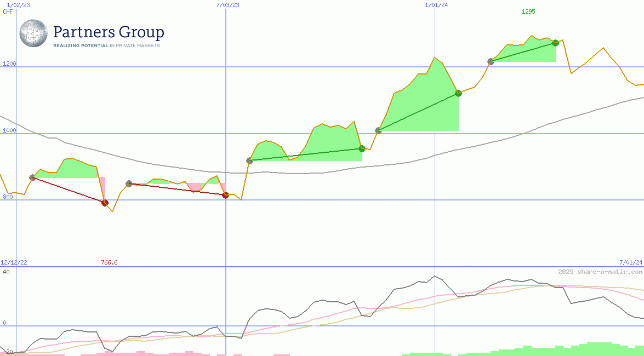This screenshot has width=644, height=356.
Task: Click the Partners Group puzzle globe logo
Action: click(33, 33)
